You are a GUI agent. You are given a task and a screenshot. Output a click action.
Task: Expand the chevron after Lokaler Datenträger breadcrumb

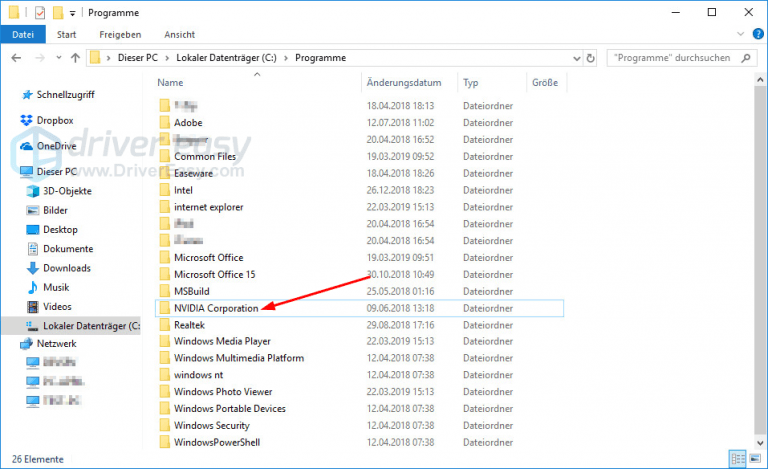286,58
